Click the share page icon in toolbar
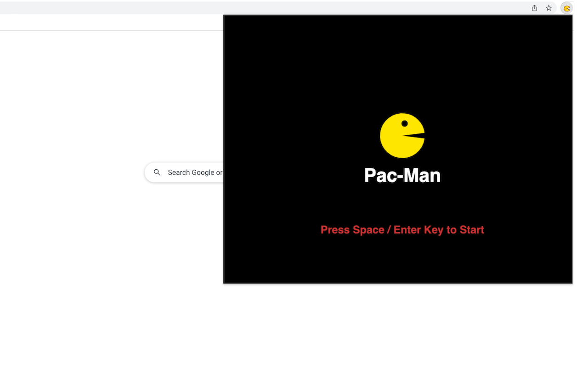The image size is (588, 368). [534, 8]
